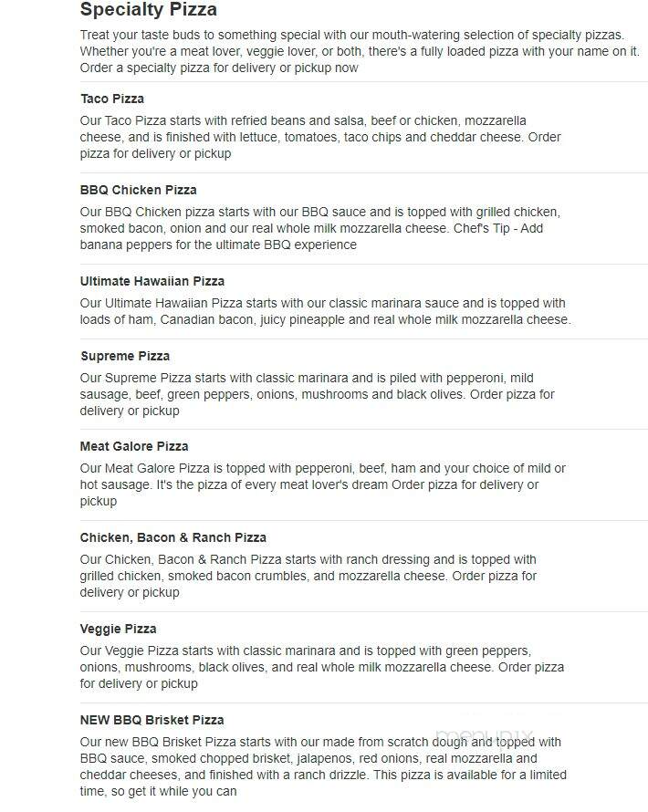Screen dimensions: 648x812
Task: Click the Specialty Pizza intro paragraph
Action: pyautogui.click(x=360, y=51)
